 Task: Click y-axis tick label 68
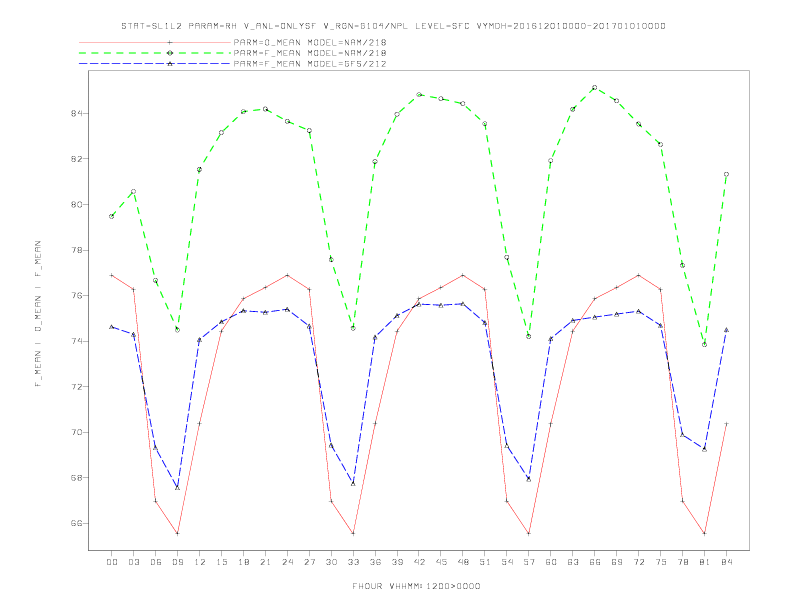pyautogui.click(x=77, y=478)
